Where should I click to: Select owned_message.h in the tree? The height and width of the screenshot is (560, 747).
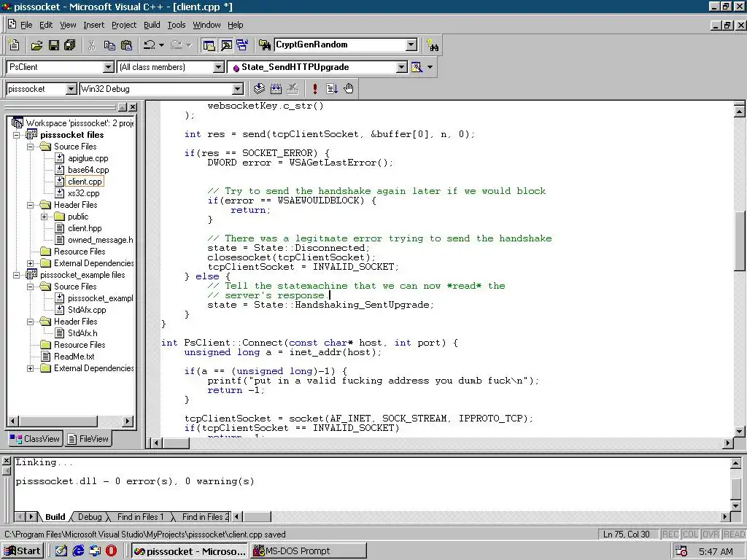point(100,240)
